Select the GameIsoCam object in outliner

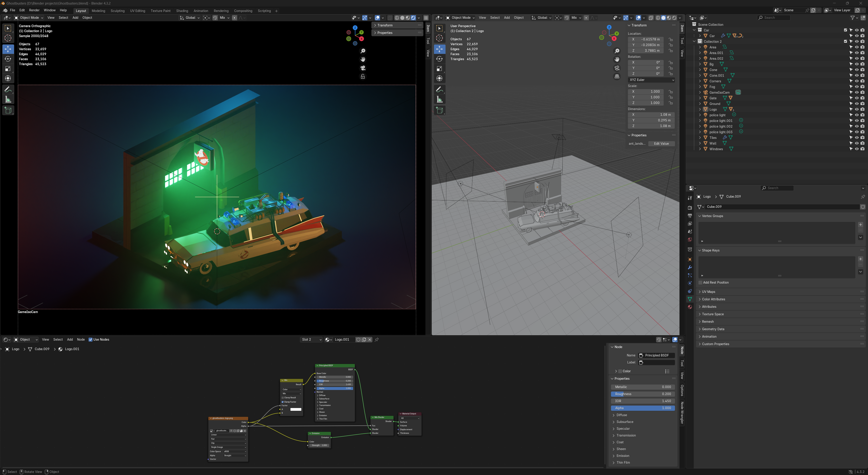[x=719, y=92]
